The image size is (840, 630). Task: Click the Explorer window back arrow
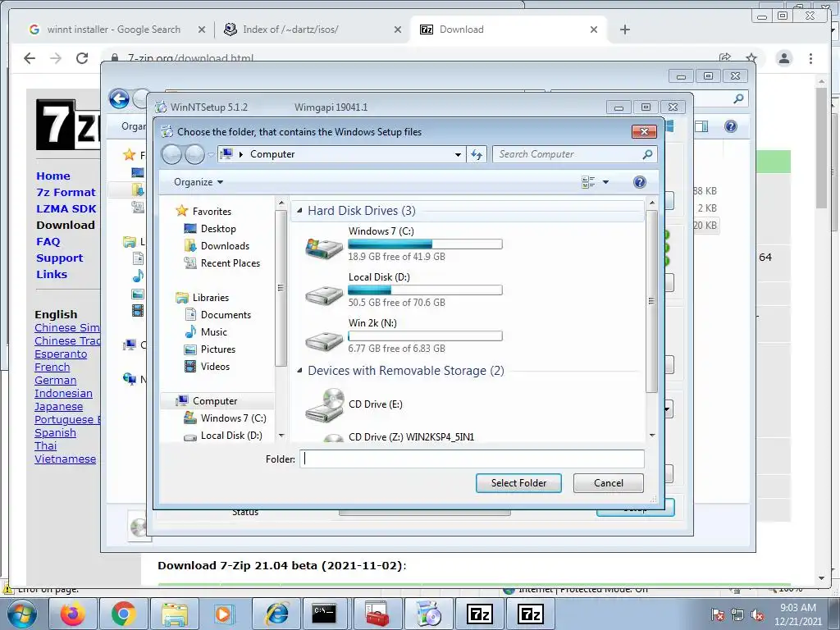click(x=119, y=99)
